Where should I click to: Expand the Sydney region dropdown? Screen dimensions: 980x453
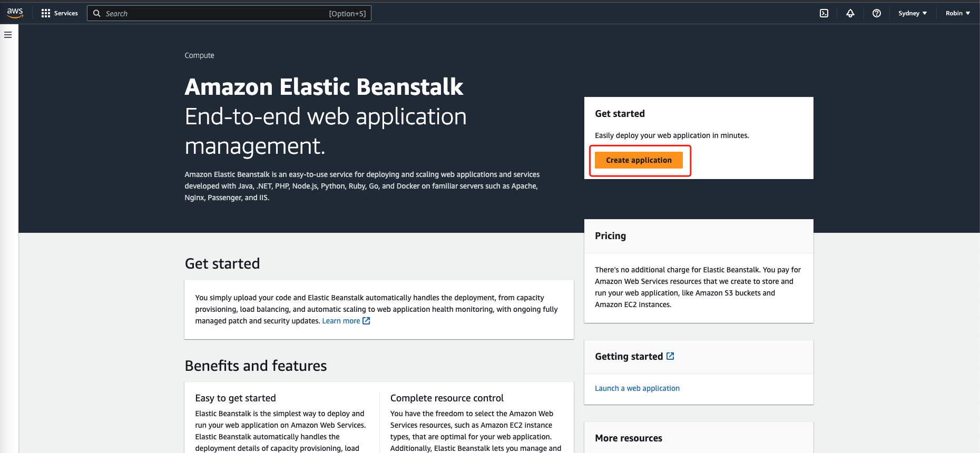coord(913,13)
